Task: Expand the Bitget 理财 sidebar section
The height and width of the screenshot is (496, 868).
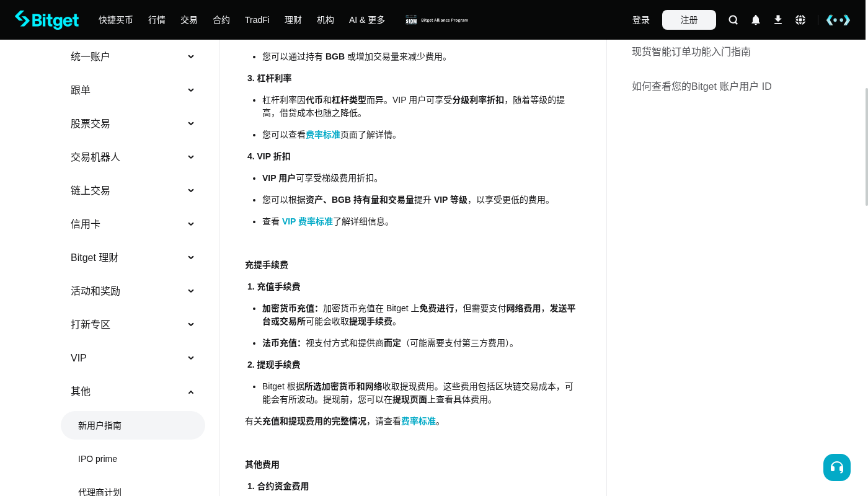Action: click(133, 257)
